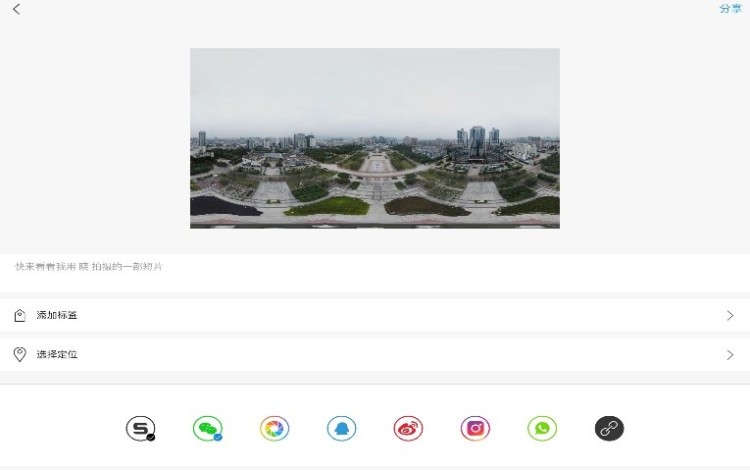
Task: Click the blue checkmark badge on WeChat
Action: (x=217, y=437)
